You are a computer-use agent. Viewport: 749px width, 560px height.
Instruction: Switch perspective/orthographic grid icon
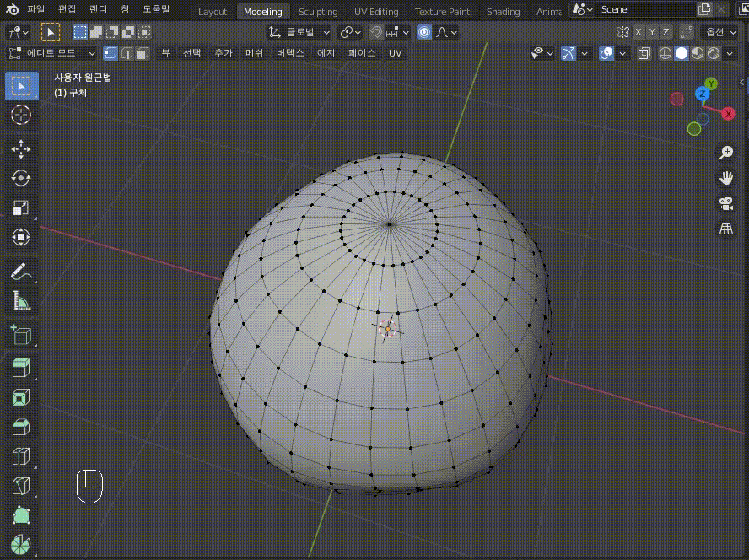(726, 229)
